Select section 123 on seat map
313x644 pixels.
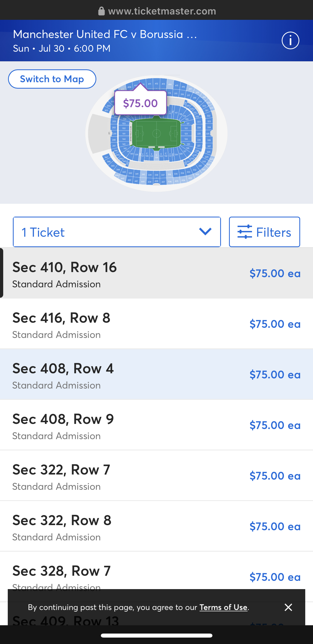pos(186,133)
